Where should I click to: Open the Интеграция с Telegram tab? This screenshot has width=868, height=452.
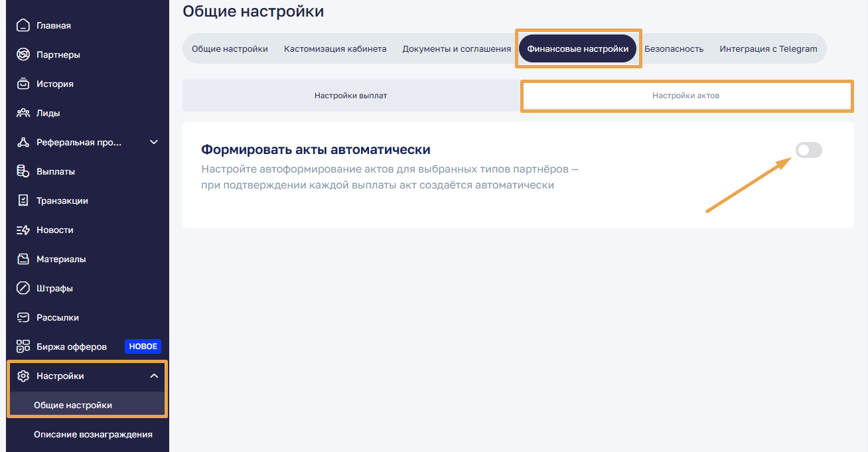[x=768, y=49]
